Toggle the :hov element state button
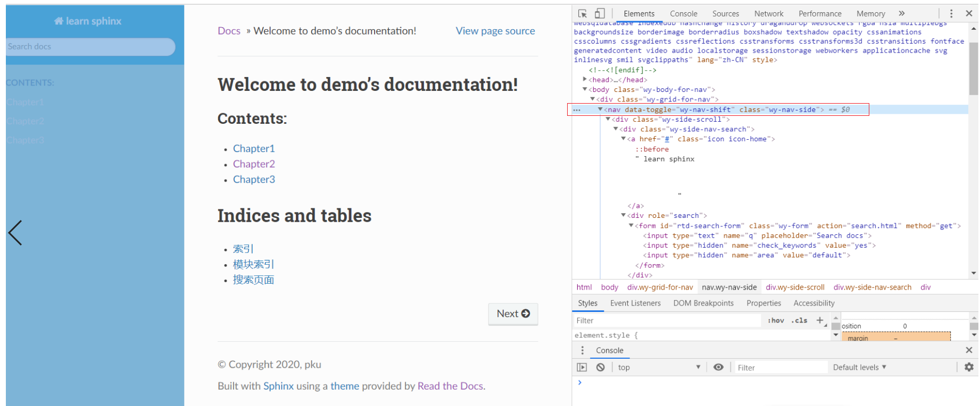This screenshot has width=980, height=406. point(776,320)
